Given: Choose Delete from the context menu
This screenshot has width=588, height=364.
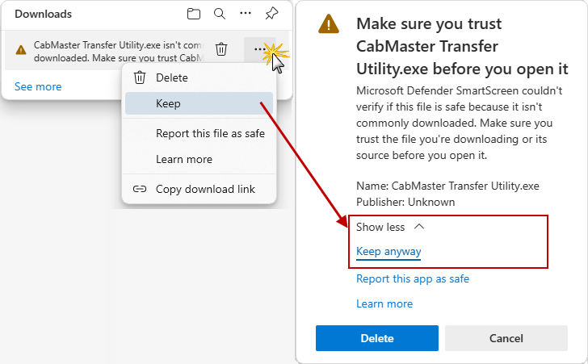Looking at the screenshot, I should pos(171,77).
